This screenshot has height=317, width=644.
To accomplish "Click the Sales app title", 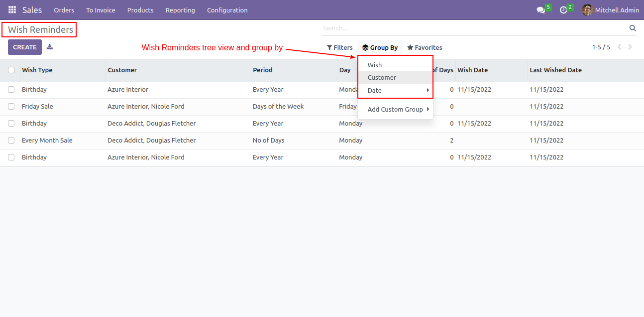I will click(32, 10).
